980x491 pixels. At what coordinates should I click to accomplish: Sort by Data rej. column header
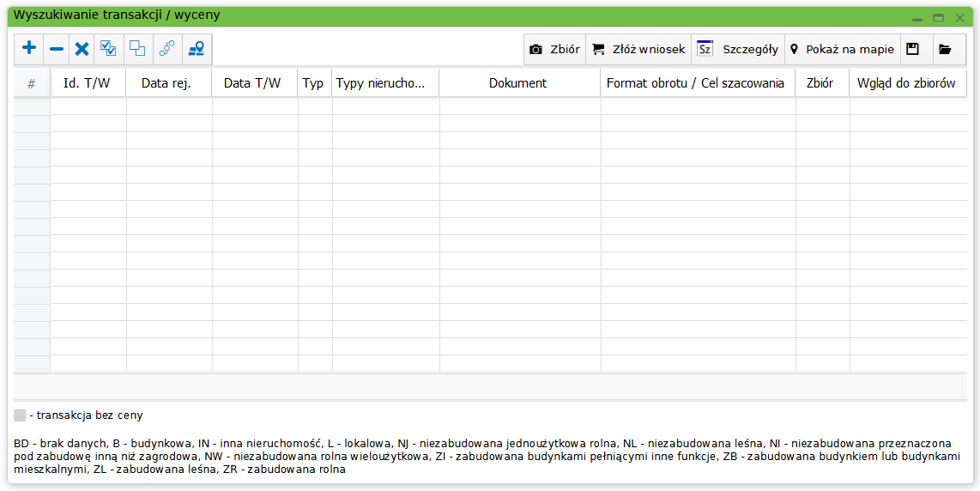[166, 83]
